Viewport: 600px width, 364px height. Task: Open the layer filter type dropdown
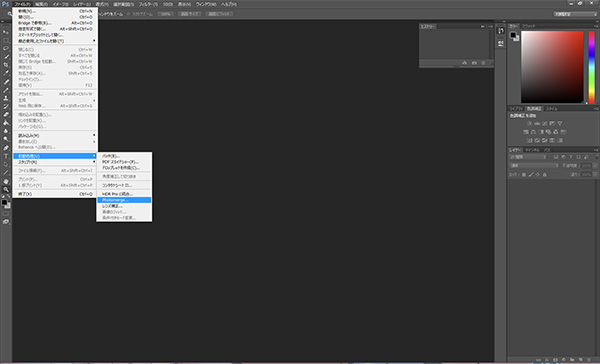coord(528,157)
